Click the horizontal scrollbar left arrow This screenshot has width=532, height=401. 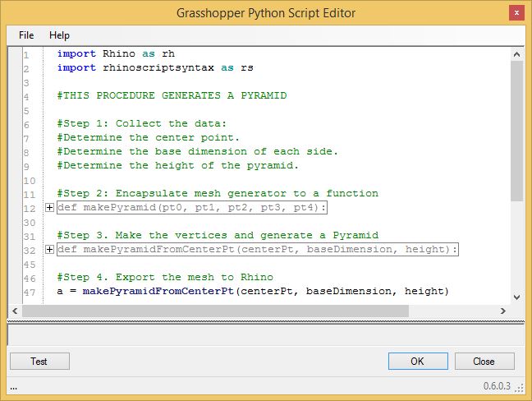[x=15, y=311]
